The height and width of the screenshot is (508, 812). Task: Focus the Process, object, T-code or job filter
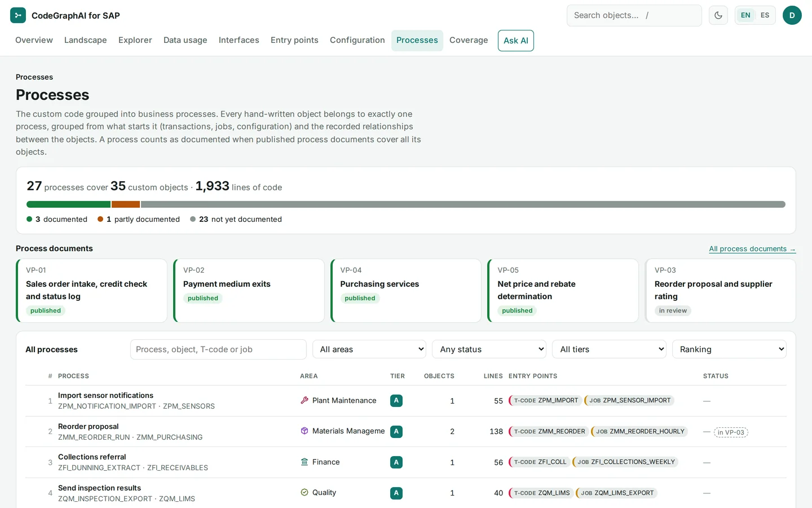pos(218,349)
